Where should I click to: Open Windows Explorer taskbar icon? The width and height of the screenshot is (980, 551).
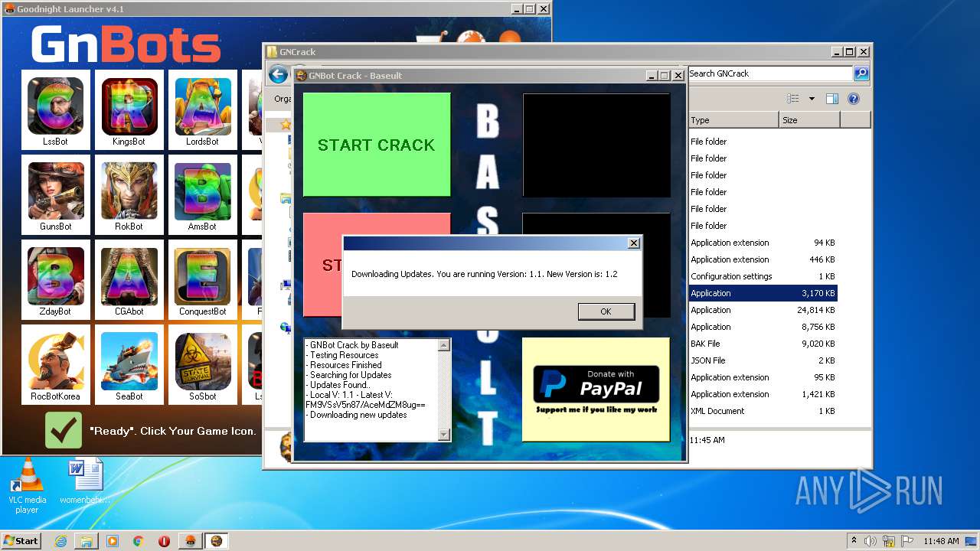click(x=87, y=541)
